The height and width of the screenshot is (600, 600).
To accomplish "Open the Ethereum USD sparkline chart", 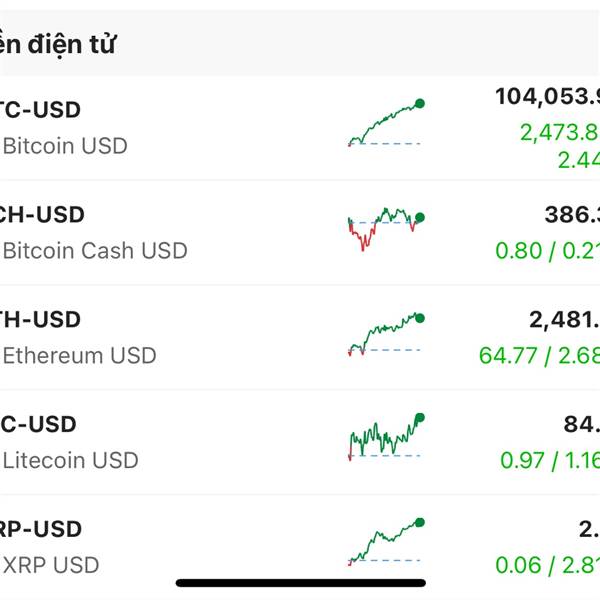I will [386, 334].
